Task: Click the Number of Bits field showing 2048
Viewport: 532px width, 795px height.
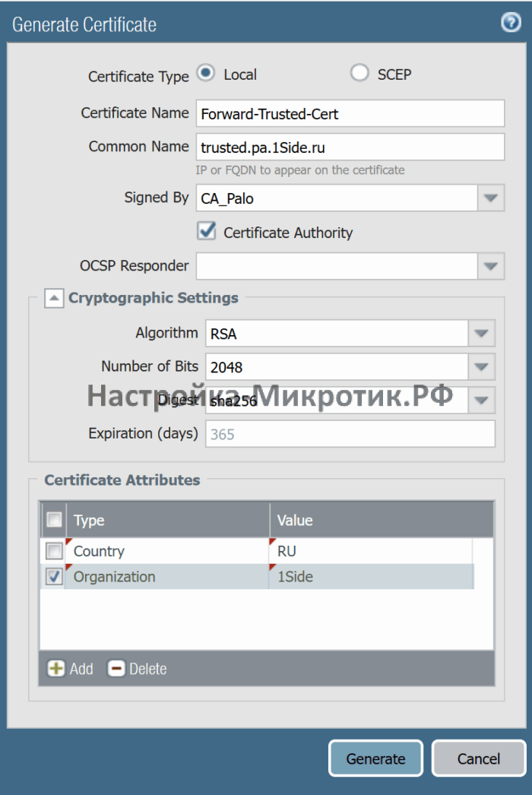Action: pyautogui.click(x=337, y=367)
